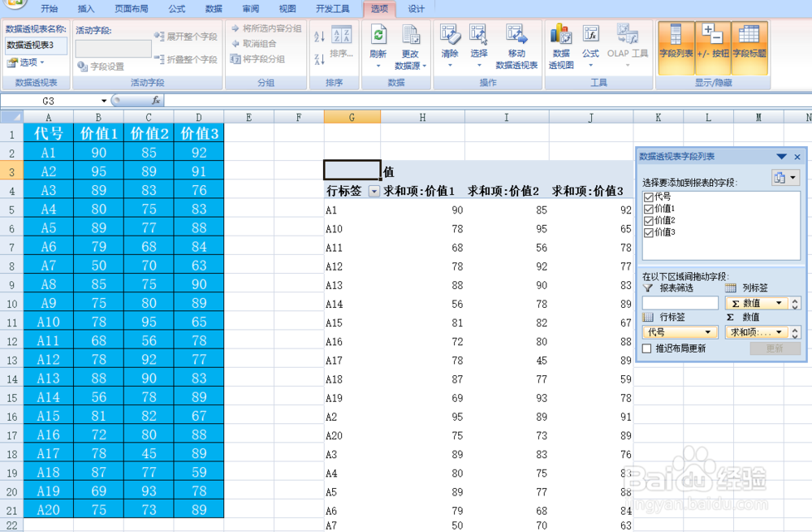
Task: Enable Defer Layout Update (推迟布局更新) checkbox
Action: click(x=647, y=348)
